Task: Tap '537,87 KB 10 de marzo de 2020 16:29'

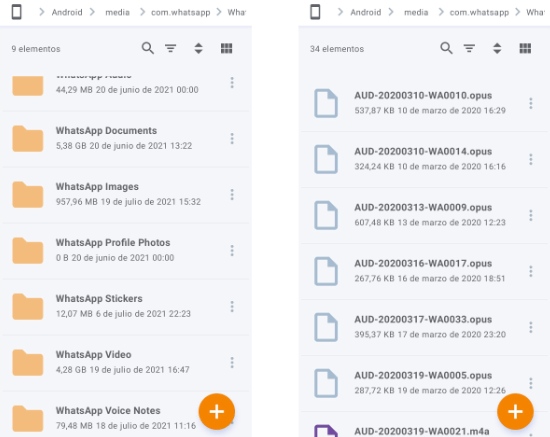Action: [x=430, y=110]
